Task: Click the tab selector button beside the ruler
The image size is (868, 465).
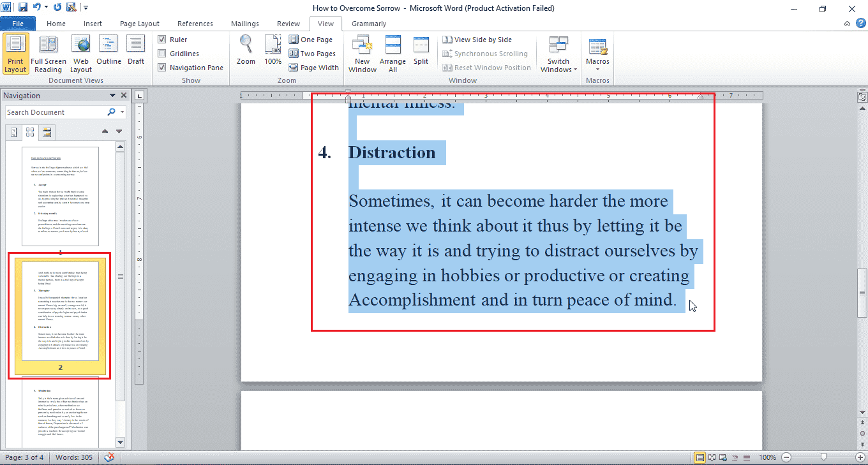Action: [x=140, y=96]
